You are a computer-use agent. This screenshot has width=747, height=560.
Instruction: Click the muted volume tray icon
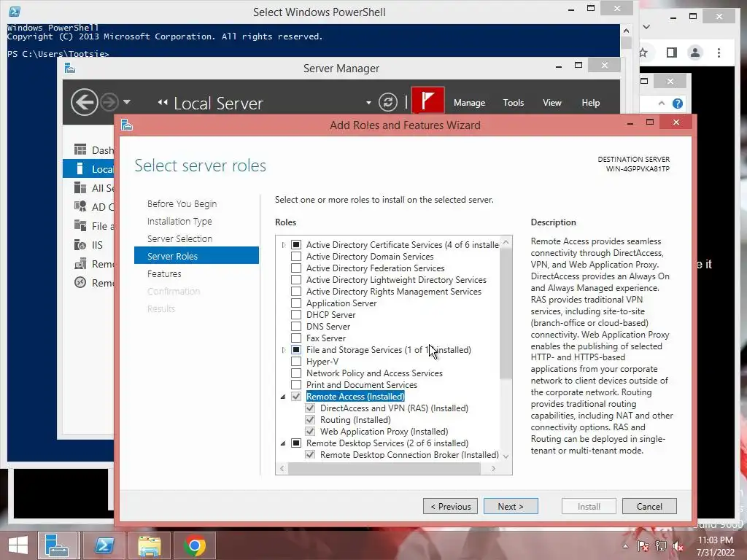click(678, 546)
